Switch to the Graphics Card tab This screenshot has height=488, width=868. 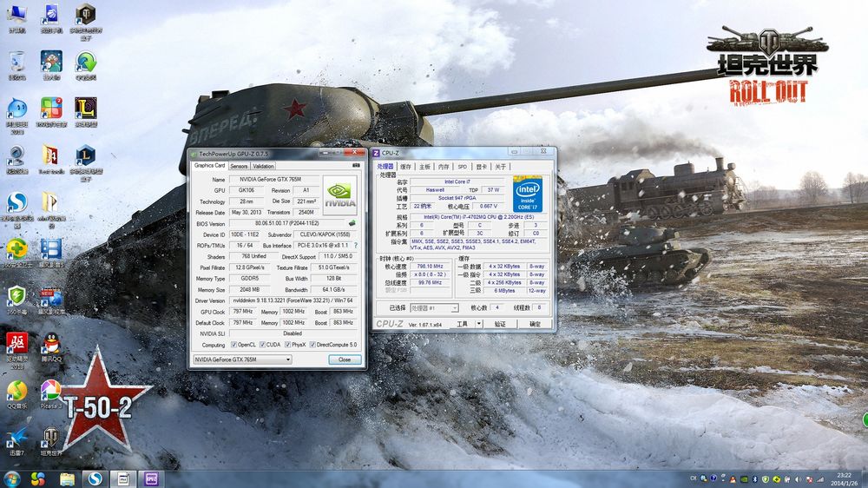pyautogui.click(x=209, y=165)
